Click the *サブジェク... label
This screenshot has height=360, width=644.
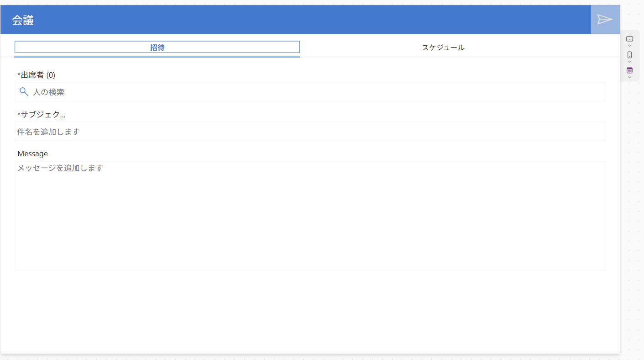point(41,114)
